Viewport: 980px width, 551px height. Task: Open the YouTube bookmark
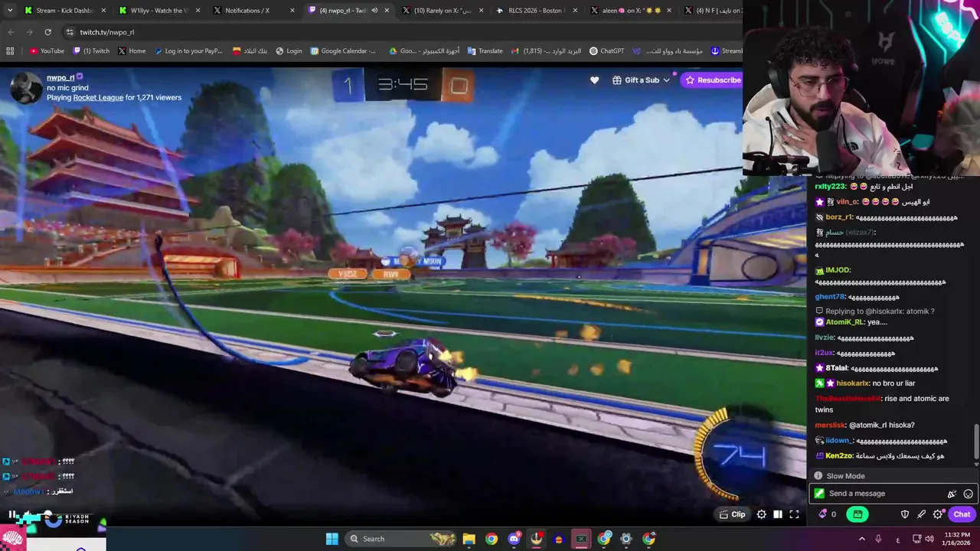tap(47, 51)
